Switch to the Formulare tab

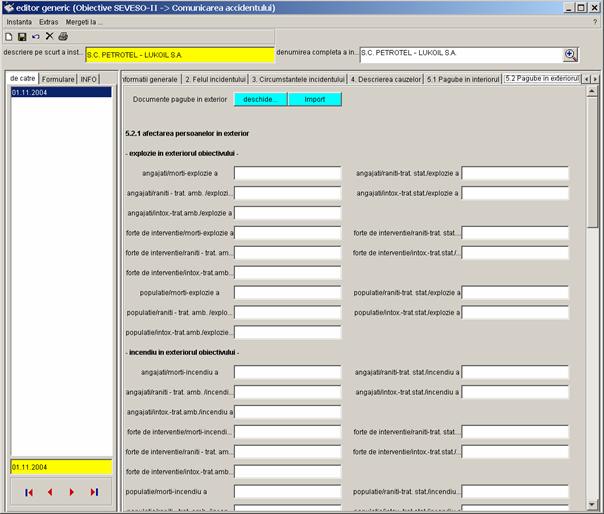(58, 78)
